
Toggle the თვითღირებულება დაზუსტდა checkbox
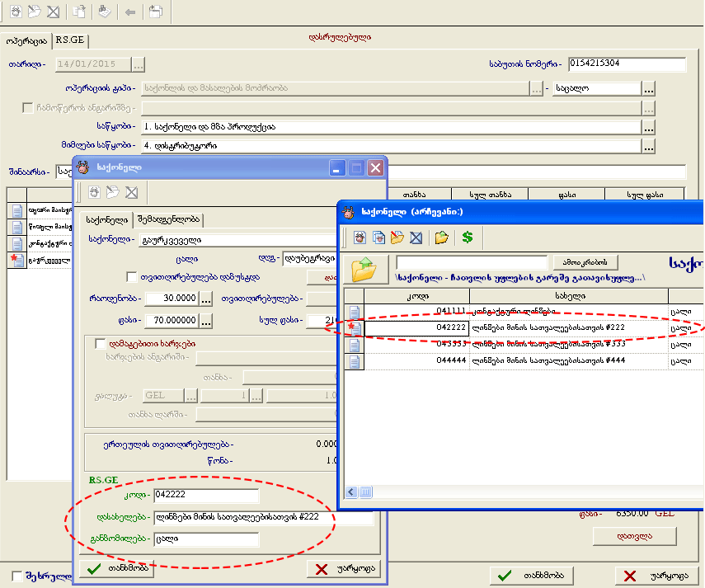coord(132,277)
